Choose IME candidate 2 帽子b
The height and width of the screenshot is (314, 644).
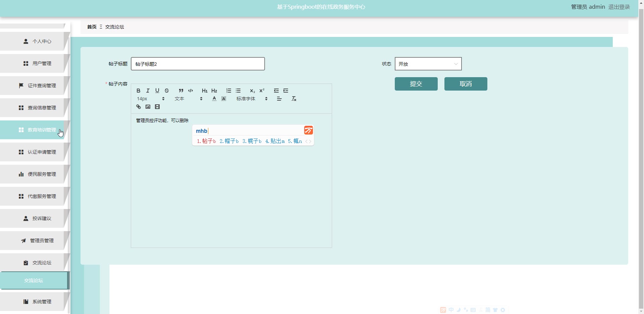pos(229,141)
